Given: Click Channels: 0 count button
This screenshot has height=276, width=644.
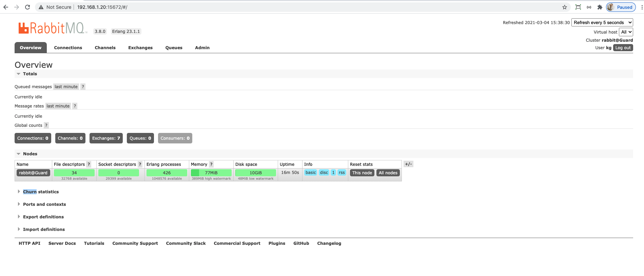Looking at the screenshot, I should (x=70, y=138).
